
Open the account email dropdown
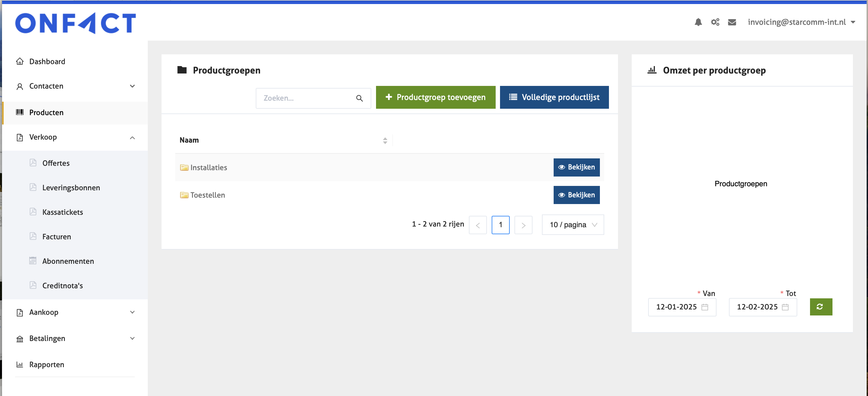(801, 22)
